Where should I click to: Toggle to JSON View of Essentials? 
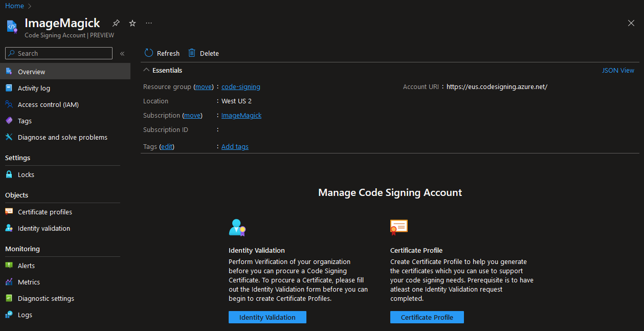click(x=618, y=70)
